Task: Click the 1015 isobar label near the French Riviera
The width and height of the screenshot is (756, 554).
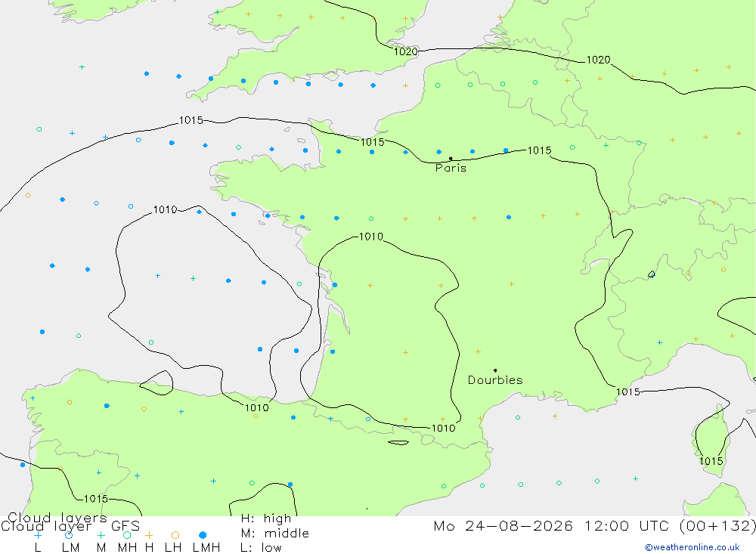Action: (627, 392)
